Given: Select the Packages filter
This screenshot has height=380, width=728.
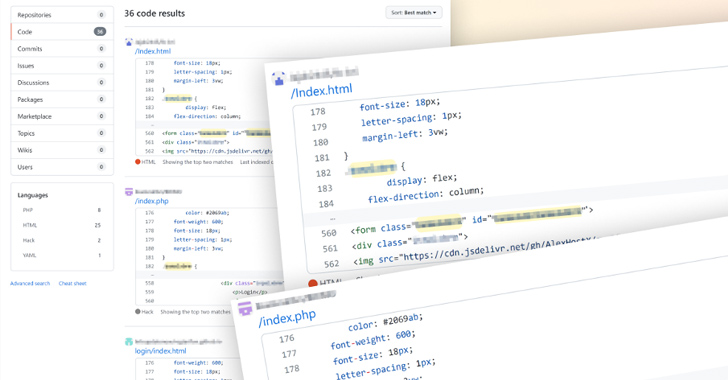Looking at the screenshot, I should [x=62, y=99].
